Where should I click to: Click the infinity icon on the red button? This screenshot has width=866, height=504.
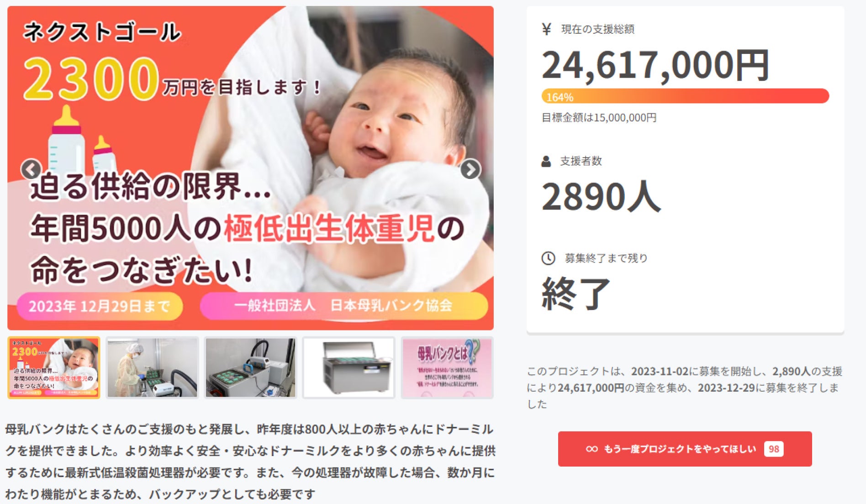tap(591, 449)
